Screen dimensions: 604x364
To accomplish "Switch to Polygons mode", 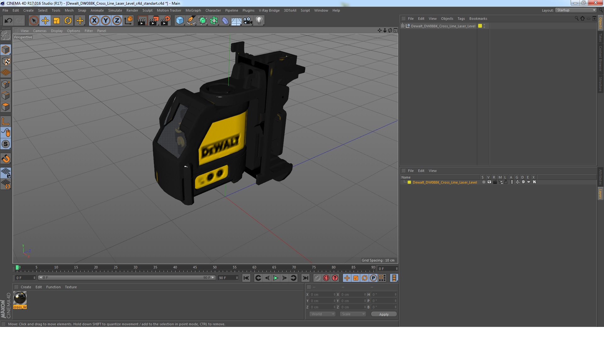I will pos(6,107).
